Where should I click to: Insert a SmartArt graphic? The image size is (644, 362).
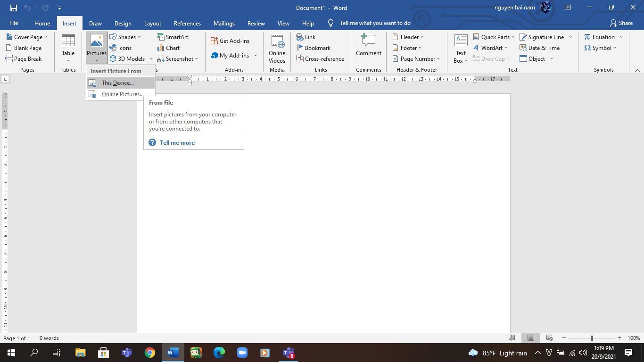click(173, 37)
